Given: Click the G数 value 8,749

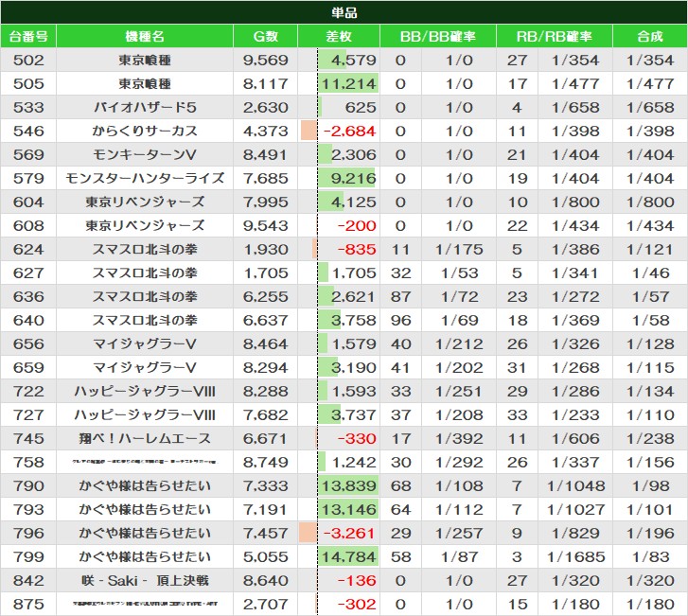Looking at the screenshot, I should pyautogui.click(x=266, y=463).
